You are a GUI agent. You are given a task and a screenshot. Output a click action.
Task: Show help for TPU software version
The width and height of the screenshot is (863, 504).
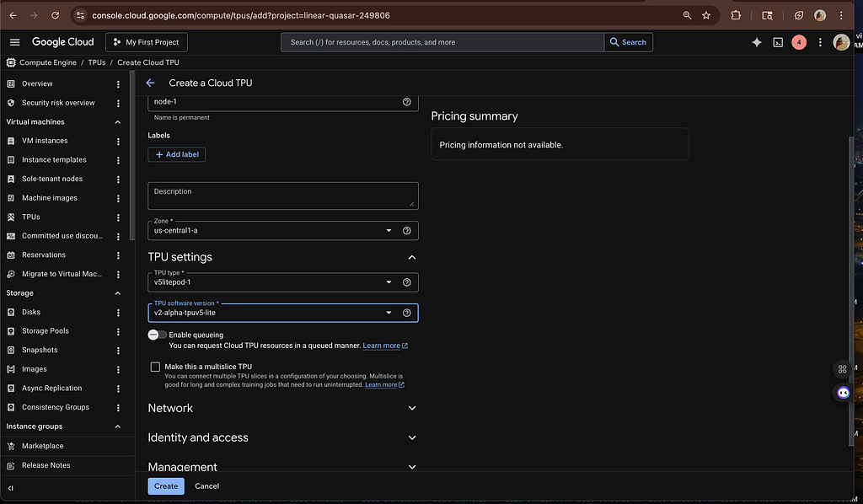[x=407, y=313]
